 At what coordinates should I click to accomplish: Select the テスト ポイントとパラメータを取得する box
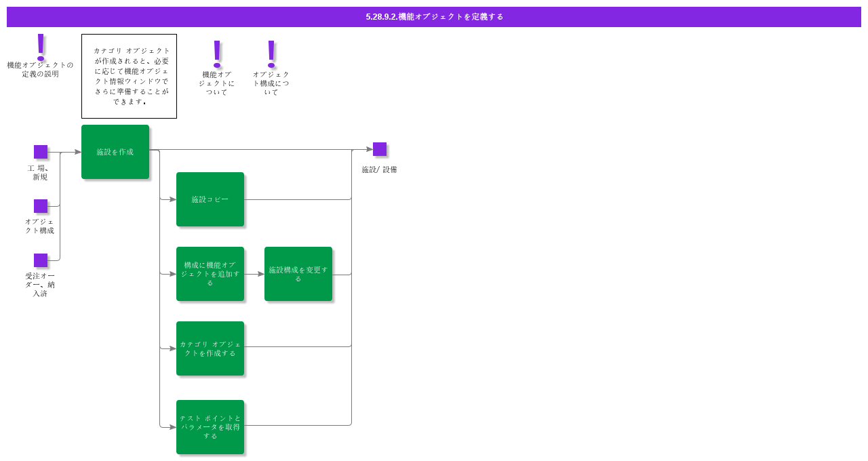[x=210, y=427]
